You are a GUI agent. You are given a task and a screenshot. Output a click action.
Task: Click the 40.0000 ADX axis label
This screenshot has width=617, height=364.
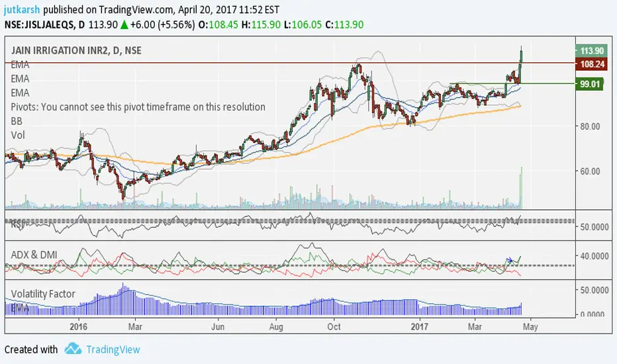[x=594, y=256]
